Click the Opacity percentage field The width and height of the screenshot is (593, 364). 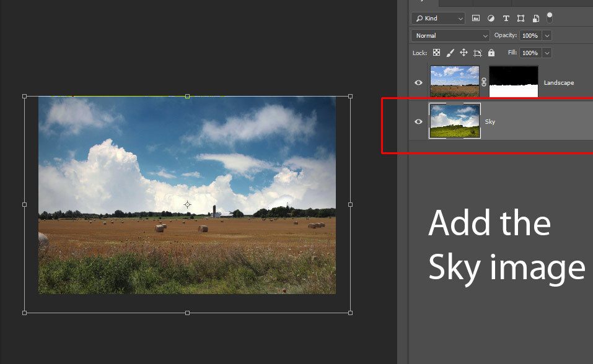[x=530, y=36]
